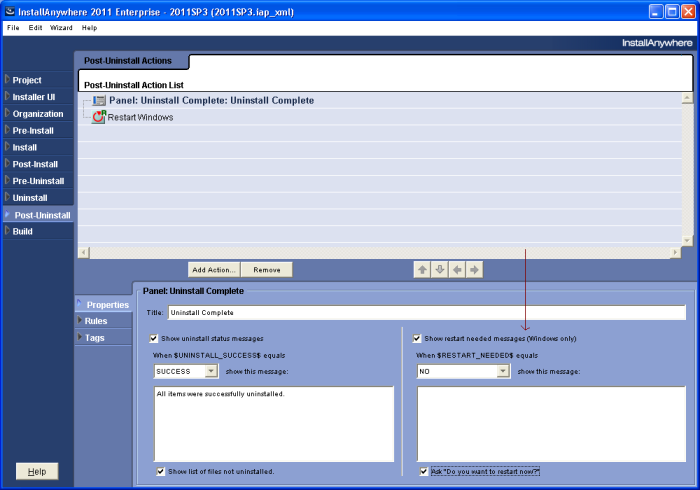Select the Restart Windows action icon

(x=99, y=117)
